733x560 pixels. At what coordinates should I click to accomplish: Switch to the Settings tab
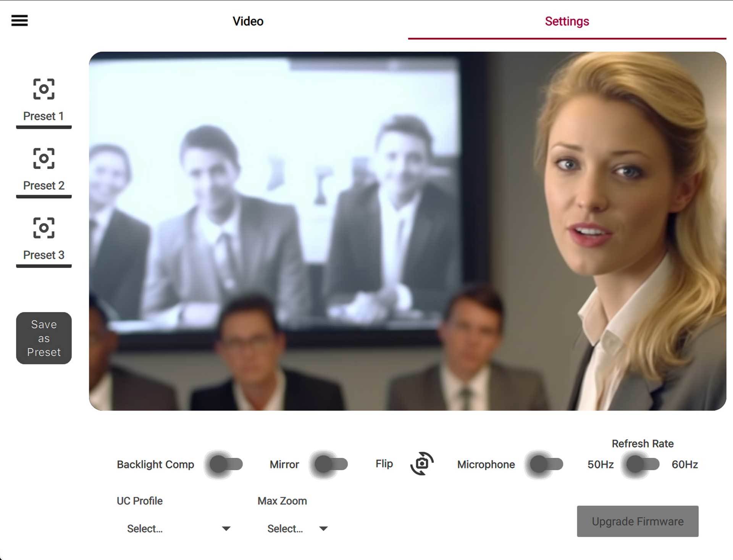tap(567, 21)
